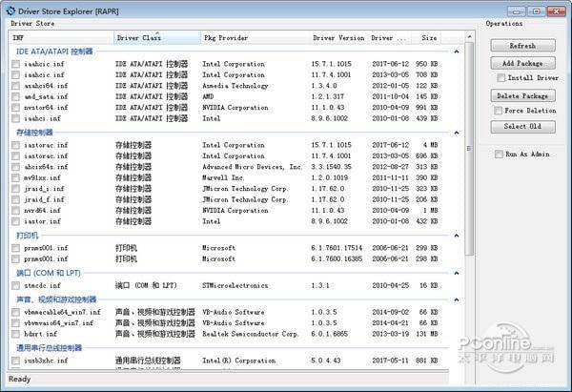Check the vbmmecable64_win7.inf checkbox
Viewport: 572px width, 392px height.
(15, 313)
